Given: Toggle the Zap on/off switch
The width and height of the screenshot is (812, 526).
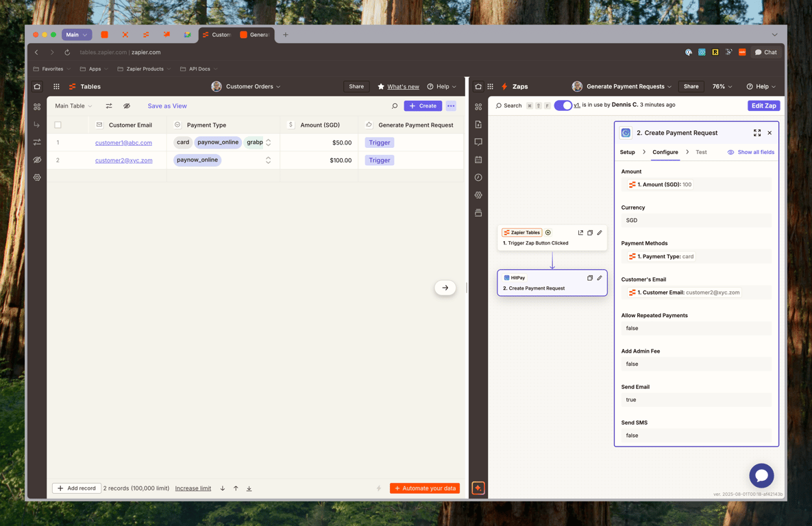Looking at the screenshot, I should (563, 105).
